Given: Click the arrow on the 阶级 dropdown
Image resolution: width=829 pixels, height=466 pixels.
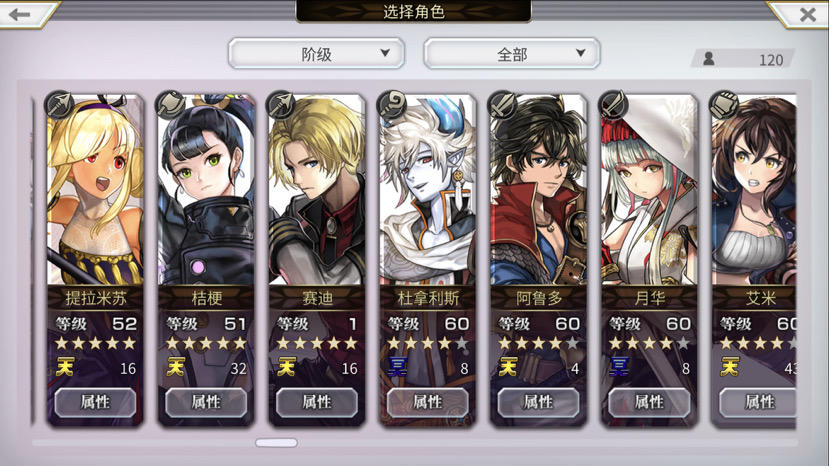Looking at the screenshot, I should point(385,53).
